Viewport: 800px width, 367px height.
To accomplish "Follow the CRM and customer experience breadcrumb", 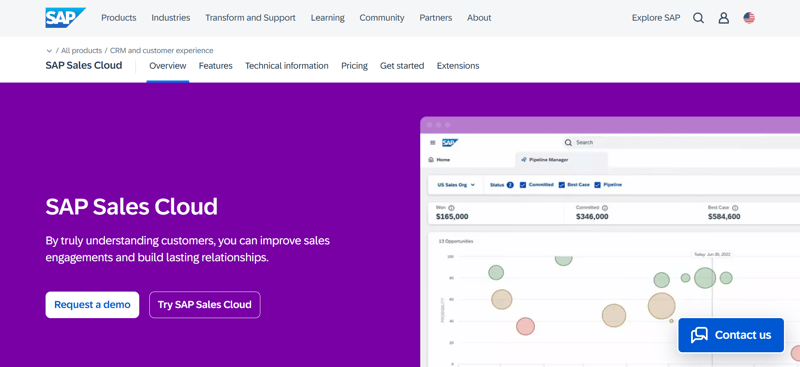I will [162, 51].
